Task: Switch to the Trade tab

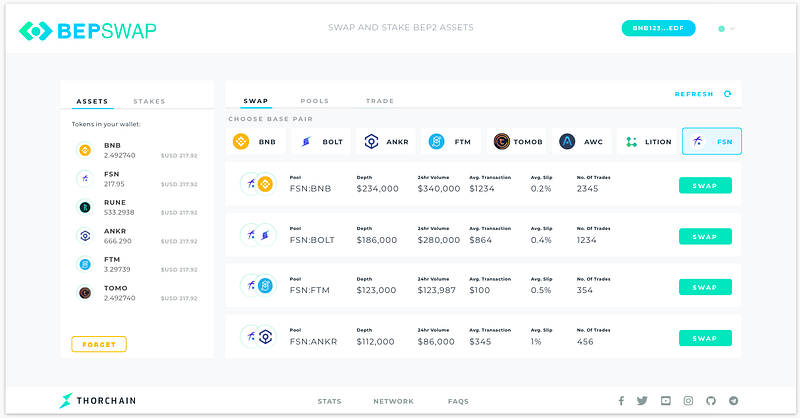Action: click(x=380, y=101)
